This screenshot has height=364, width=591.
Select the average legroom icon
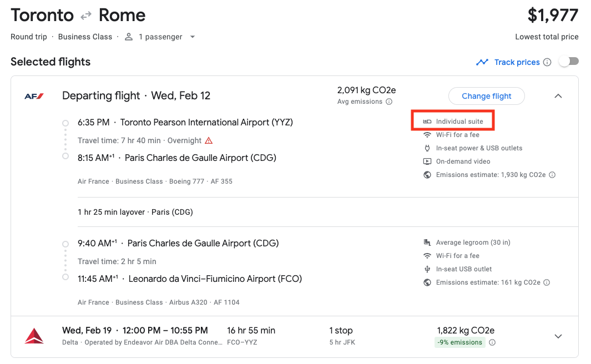tap(427, 242)
